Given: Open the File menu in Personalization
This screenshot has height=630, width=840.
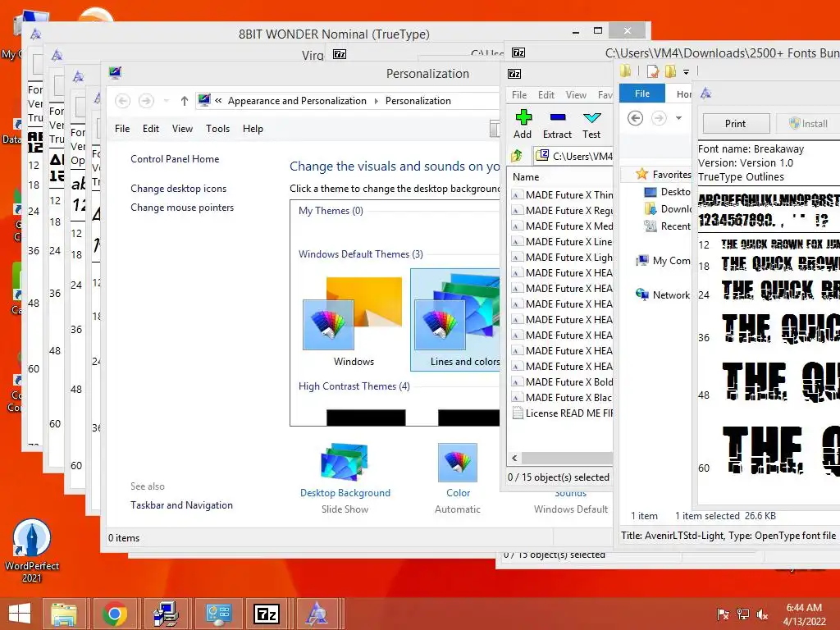Looking at the screenshot, I should click(x=122, y=129).
